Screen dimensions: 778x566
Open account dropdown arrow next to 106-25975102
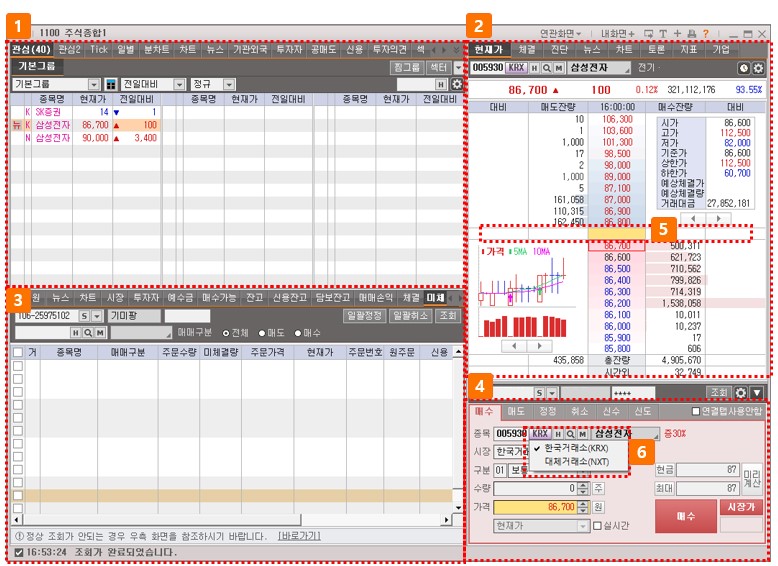[x=97, y=316]
